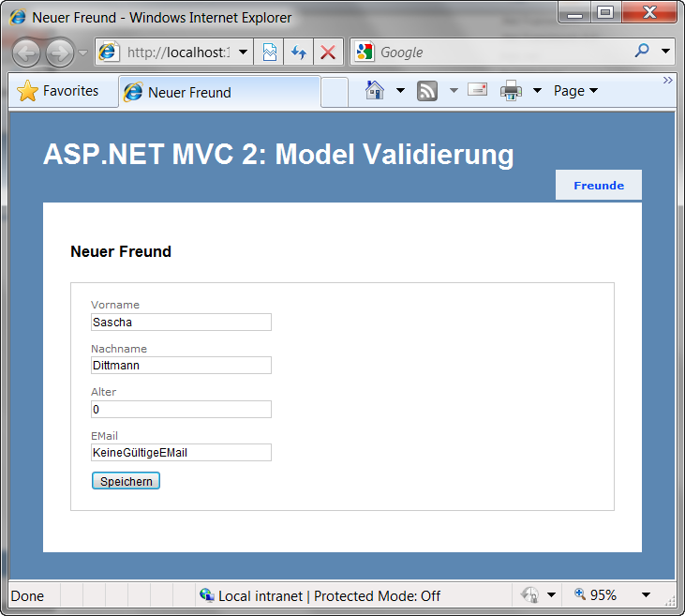Click the EMail label
Screen dimensions: 685x616
coord(104,436)
